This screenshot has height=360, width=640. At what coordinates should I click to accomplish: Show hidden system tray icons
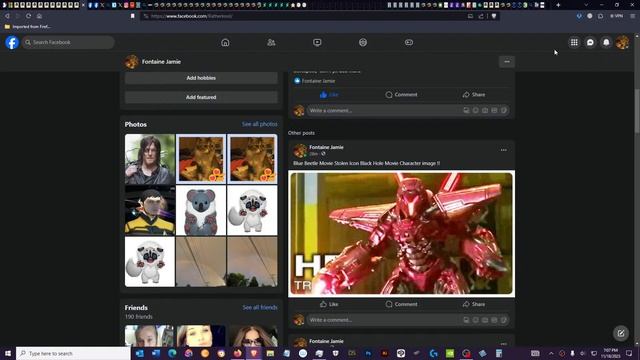[551, 353]
